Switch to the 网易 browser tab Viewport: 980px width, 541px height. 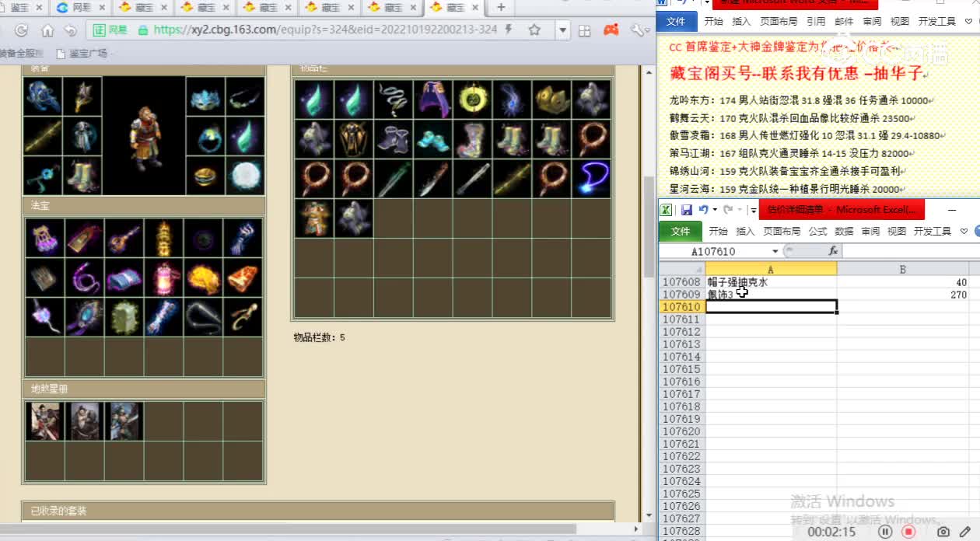coord(81,7)
